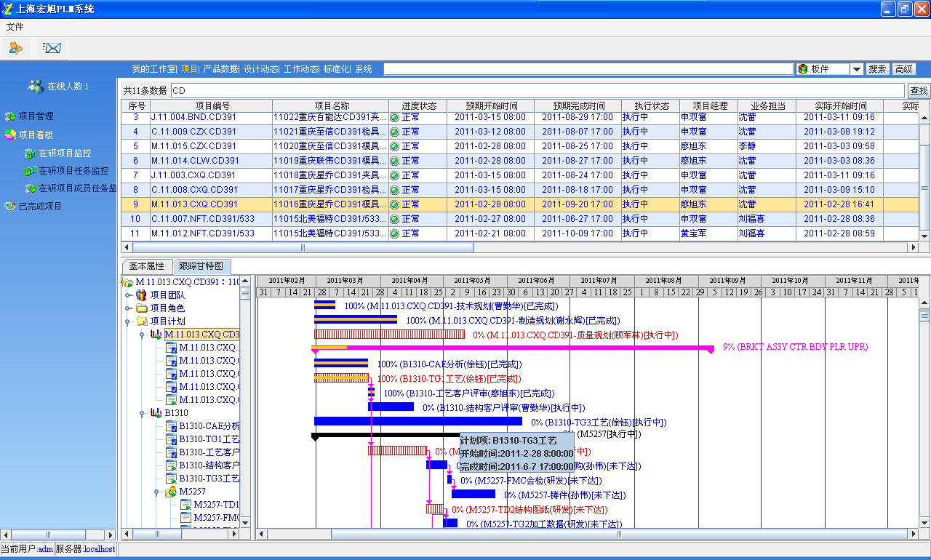Screen dimensions: 931x560
Task: Open 项目管理 in the sidebar
Action: click(36, 116)
